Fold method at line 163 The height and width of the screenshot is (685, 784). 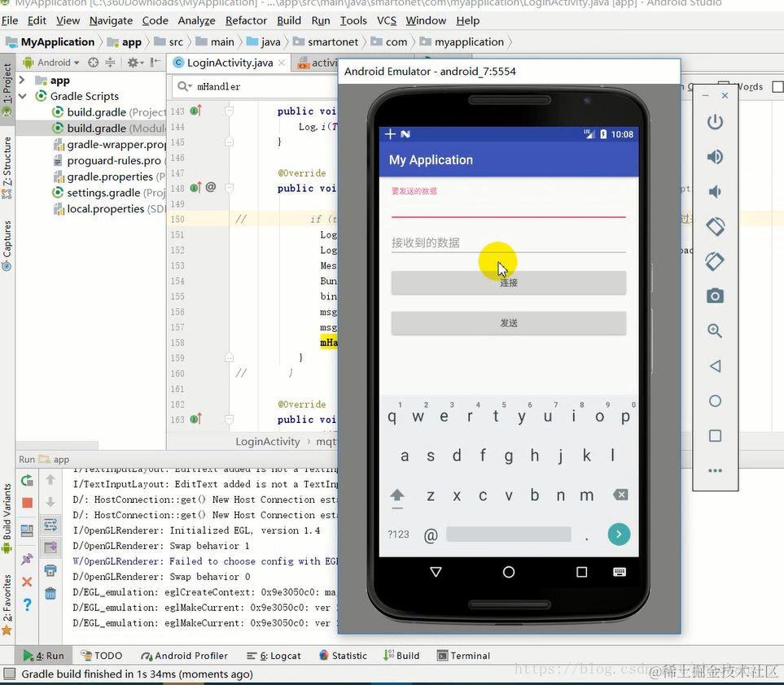[229, 420]
